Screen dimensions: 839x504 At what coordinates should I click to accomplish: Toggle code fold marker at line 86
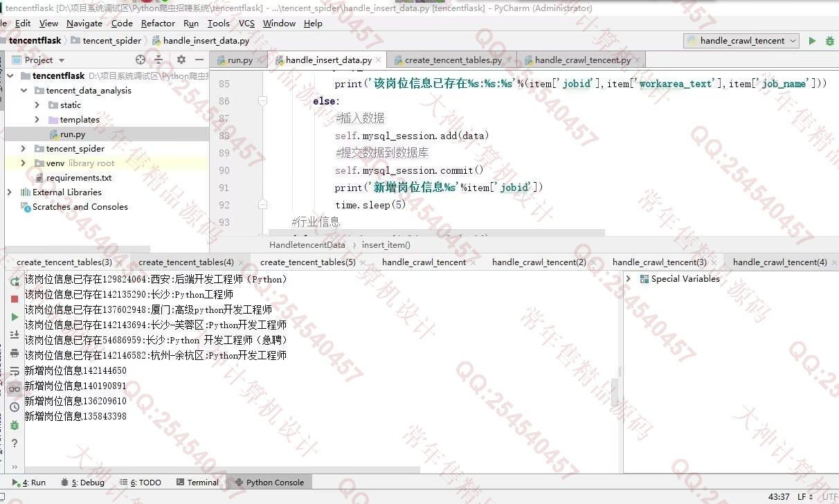coord(262,101)
